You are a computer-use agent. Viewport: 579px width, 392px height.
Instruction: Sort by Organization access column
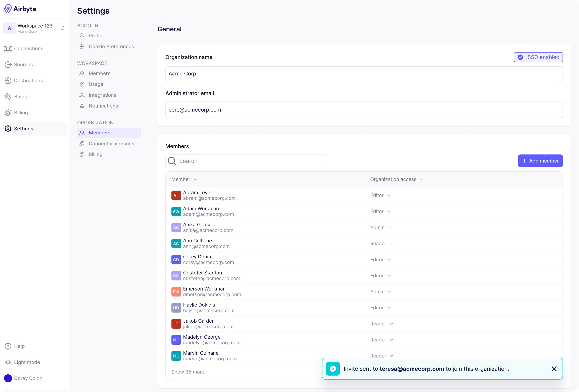396,179
